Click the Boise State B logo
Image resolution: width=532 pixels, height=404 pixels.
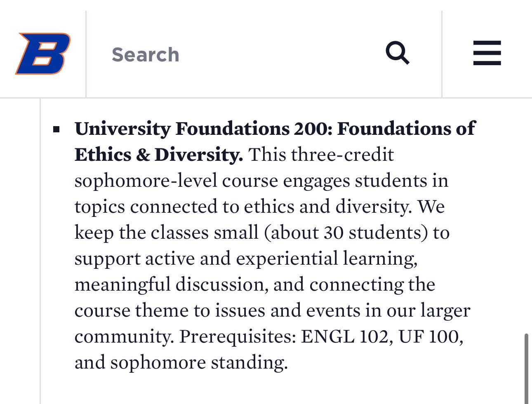[43, 54]
